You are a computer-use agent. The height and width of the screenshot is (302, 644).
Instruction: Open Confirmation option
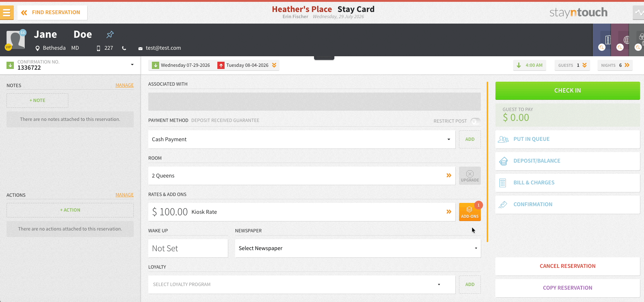[568, 205]
